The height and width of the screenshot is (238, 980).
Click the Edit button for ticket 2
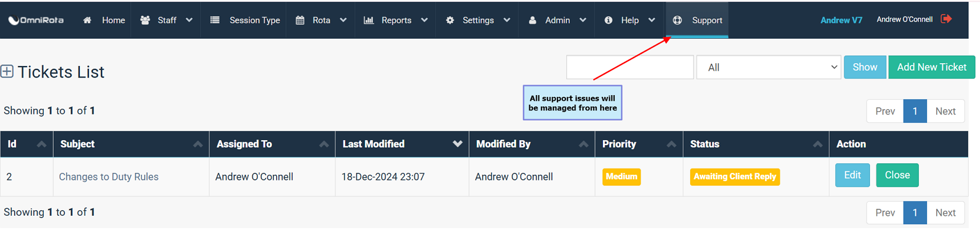[x=852, y=175]
